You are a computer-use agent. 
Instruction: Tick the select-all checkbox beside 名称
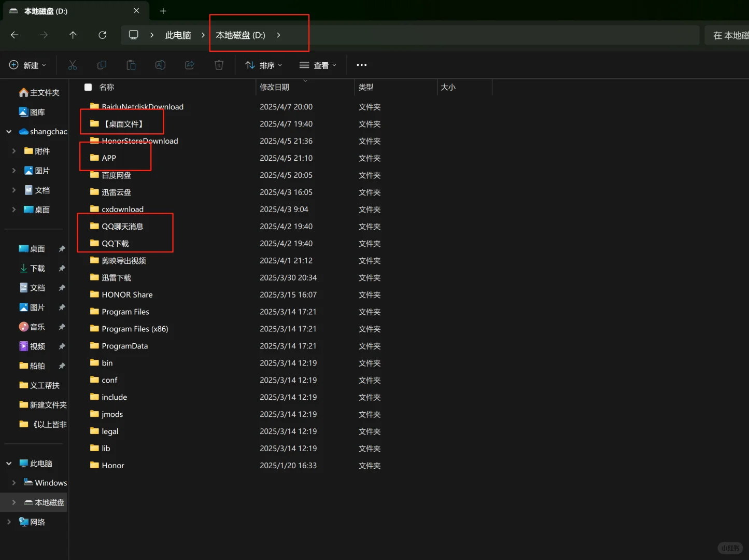pos(88,87)
